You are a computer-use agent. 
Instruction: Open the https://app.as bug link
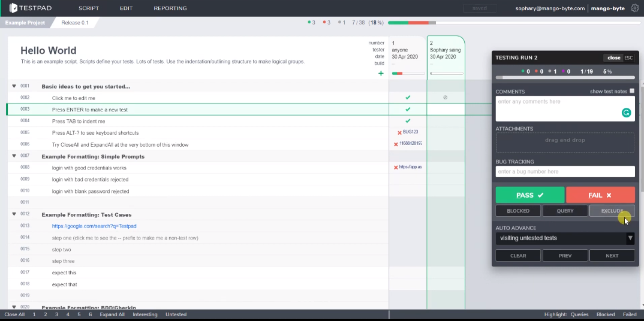pos(410,167)
